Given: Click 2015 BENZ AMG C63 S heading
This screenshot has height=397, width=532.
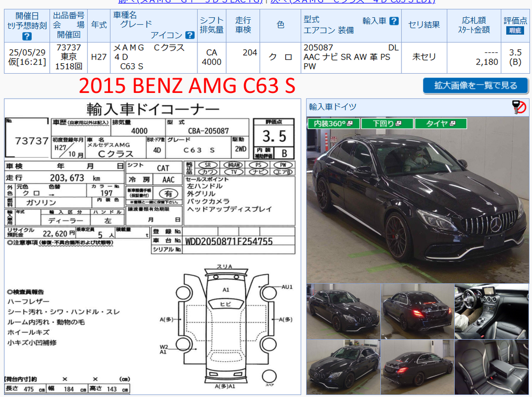Looking at the screenshot, I should pos(187,86).
